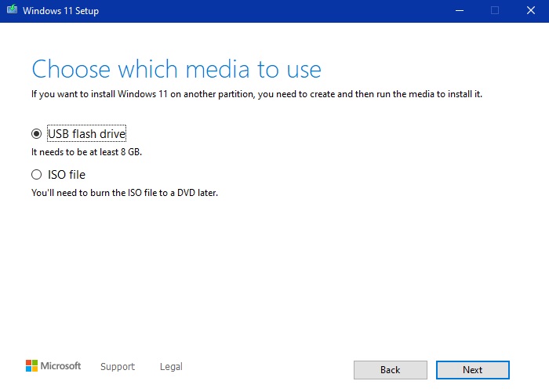Click the text about burning the ISO to DVD
The height and width of the screenshot is (392, 549).
pyautogui.click(x=124, y=193)
